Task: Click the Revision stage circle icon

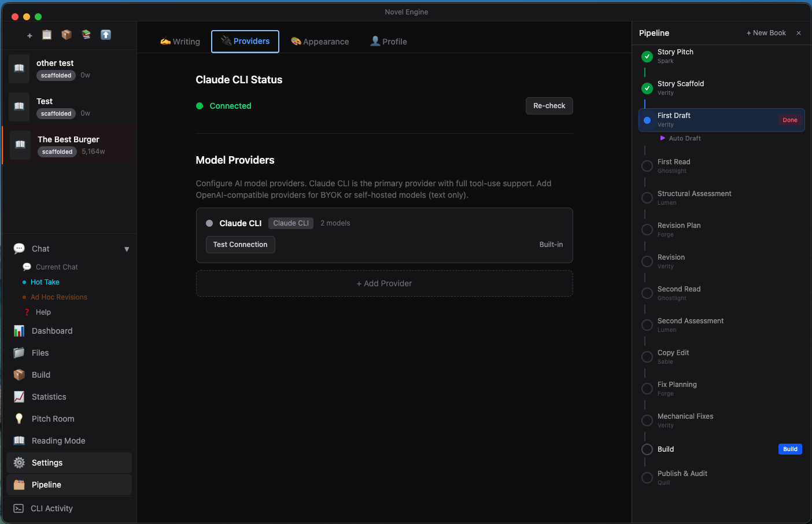Action: click(x=647, y=261)
